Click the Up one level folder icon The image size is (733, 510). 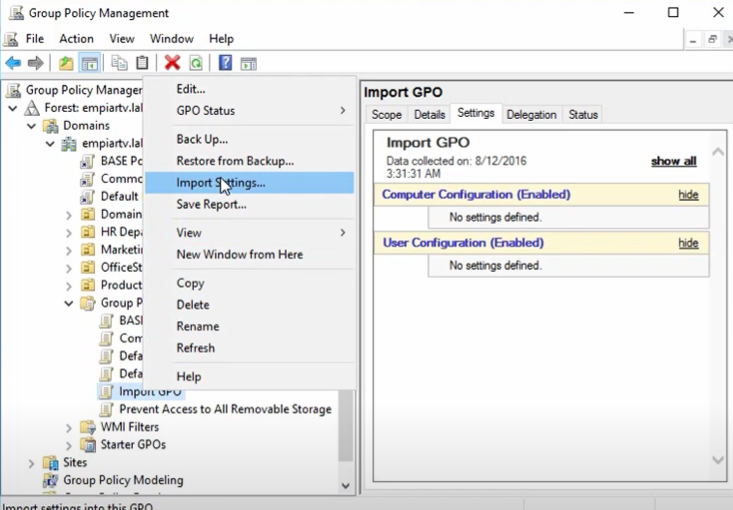point(66,63)
